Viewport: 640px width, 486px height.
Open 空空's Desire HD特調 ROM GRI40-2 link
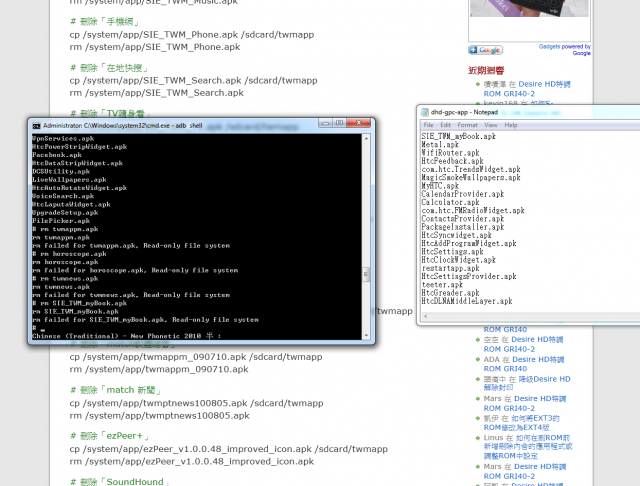tap(523, 344)
